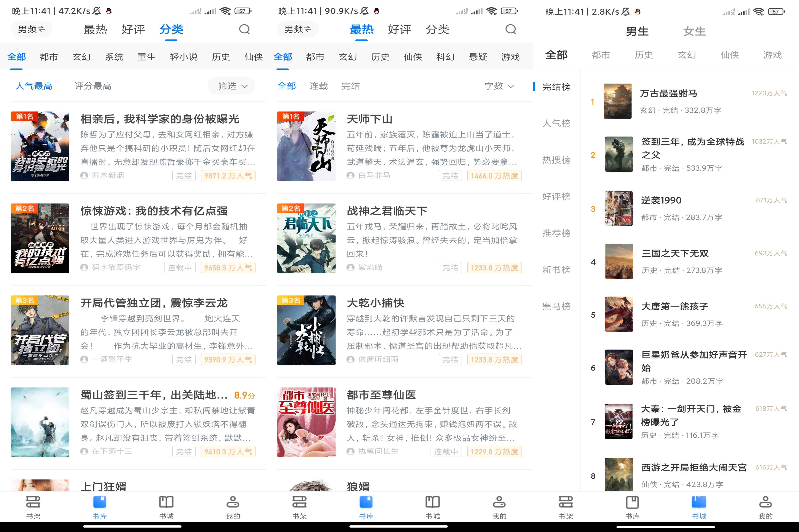Select 全部 status filter beside 连载
Image resolution: width=799 pixels, height=532 pixels.
coord(287,86)
